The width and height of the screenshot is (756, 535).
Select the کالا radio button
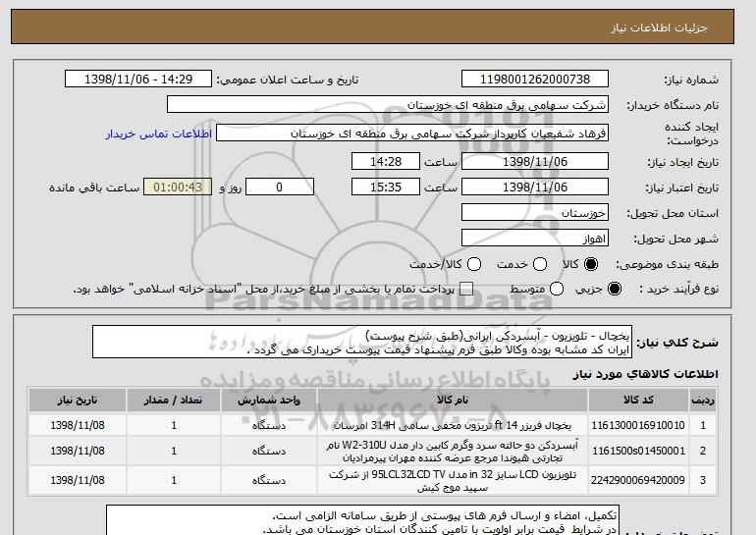[x=591, y=264]
